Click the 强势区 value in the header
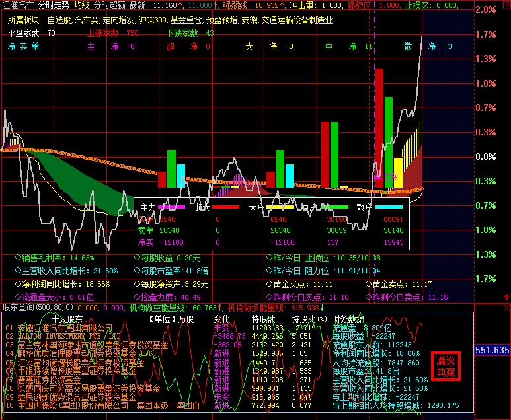The height and width of the screenshot is (420, 511). pyautogui.click(x=389, y=5)
